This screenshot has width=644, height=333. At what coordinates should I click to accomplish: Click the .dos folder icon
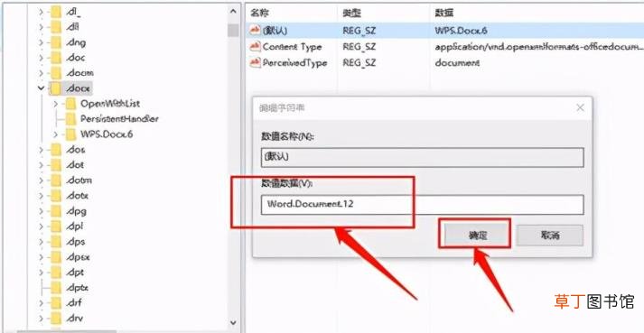point(56,150)
